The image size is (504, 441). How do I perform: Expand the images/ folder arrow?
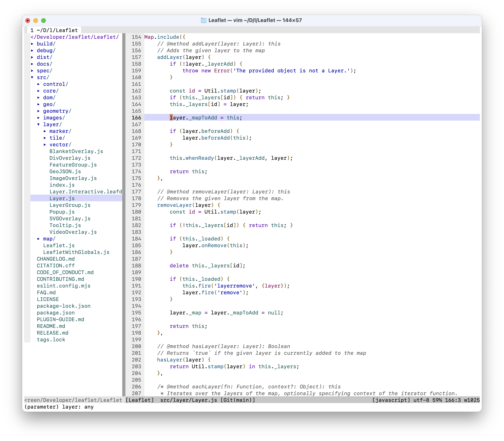coord(39,118)
